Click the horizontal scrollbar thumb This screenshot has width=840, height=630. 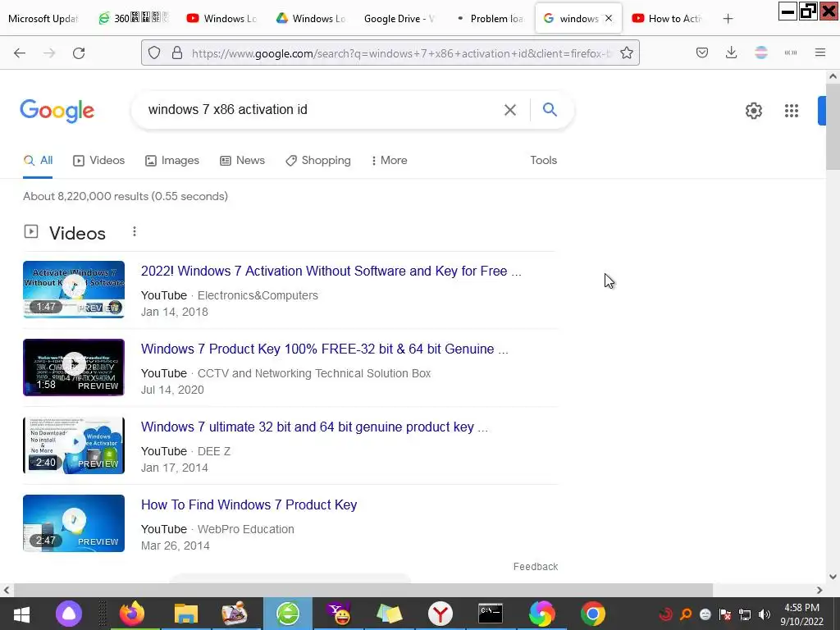(x=363, y=591)
